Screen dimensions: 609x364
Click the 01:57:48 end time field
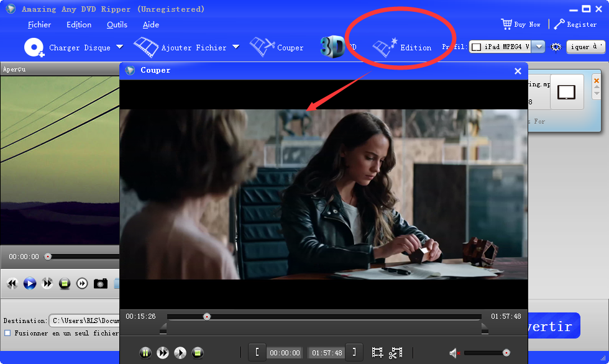[327, 353]
